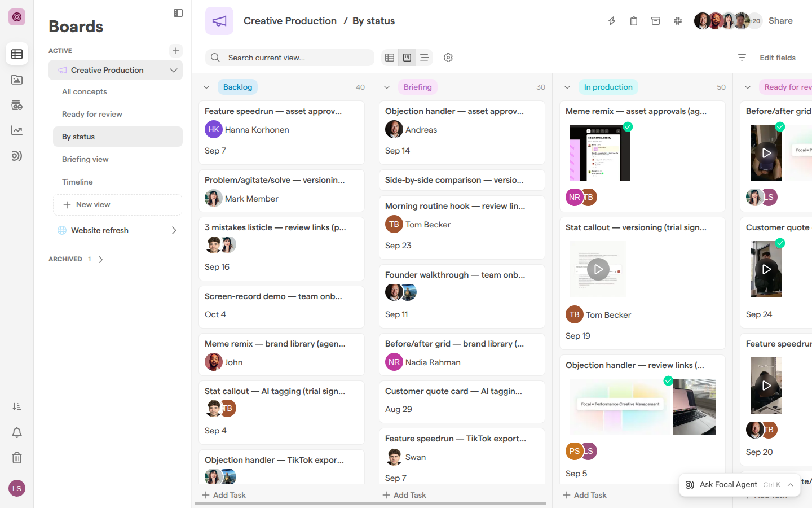Add a new board with plus icon
The image size is (812, 508).
[x=176, y=51]
